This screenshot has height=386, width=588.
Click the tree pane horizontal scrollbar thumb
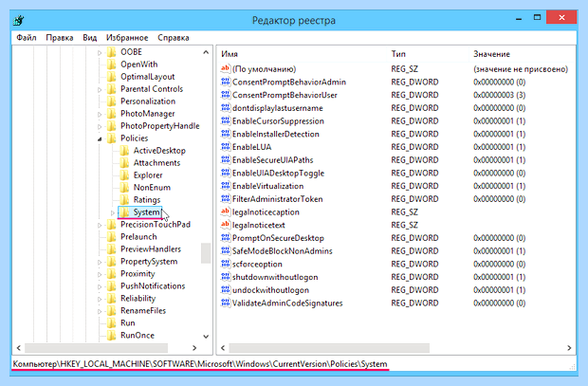point(97,348)
